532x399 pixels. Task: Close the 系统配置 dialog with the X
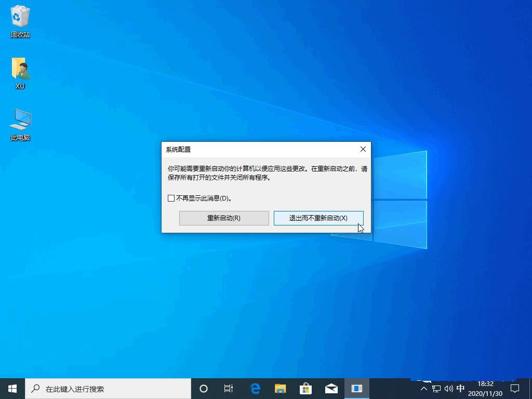(x=363, y=149)
